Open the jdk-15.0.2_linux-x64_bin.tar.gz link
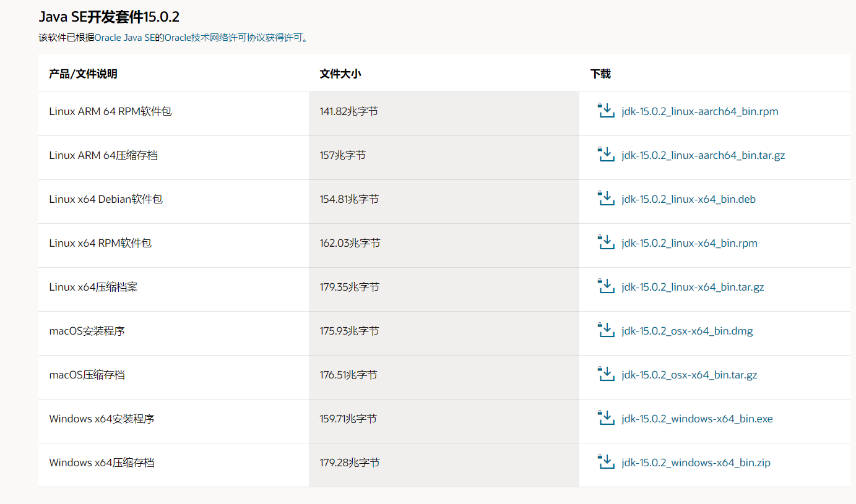Image resolution: width=856 pixels, height=504 pixels. coord(693,288)
